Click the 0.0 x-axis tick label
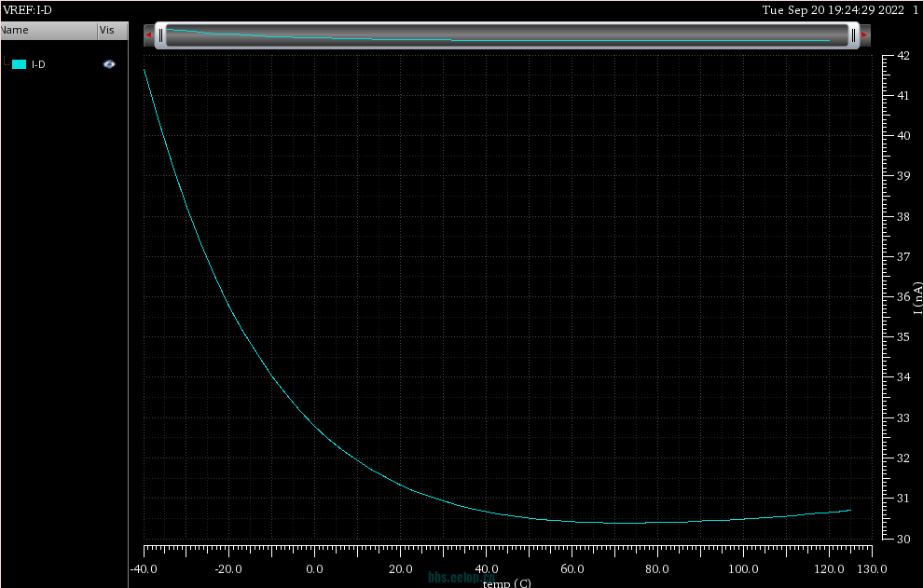 click(x=314, y=569)
